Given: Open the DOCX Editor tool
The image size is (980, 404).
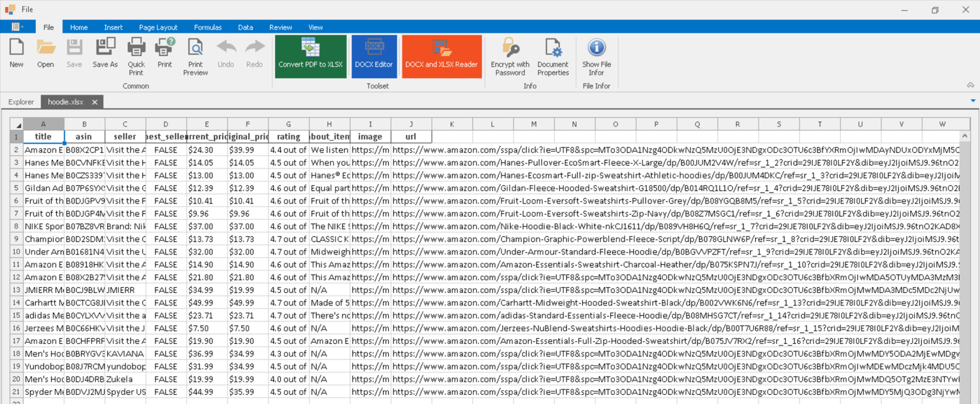Looking at the screenshot, I should pos(374,56).
